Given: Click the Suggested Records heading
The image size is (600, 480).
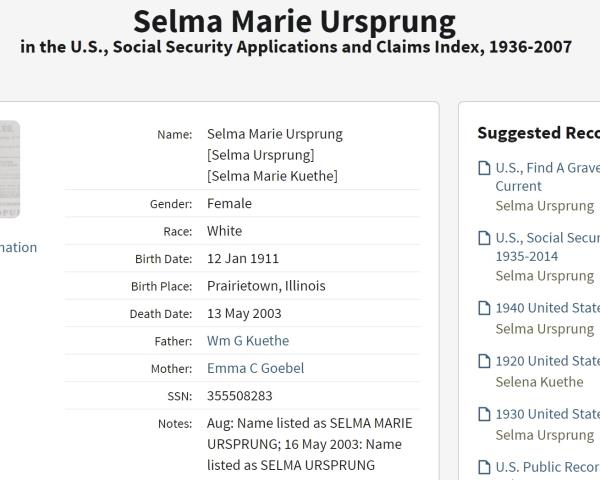Looking at the screenshot, I should point(538,133).
